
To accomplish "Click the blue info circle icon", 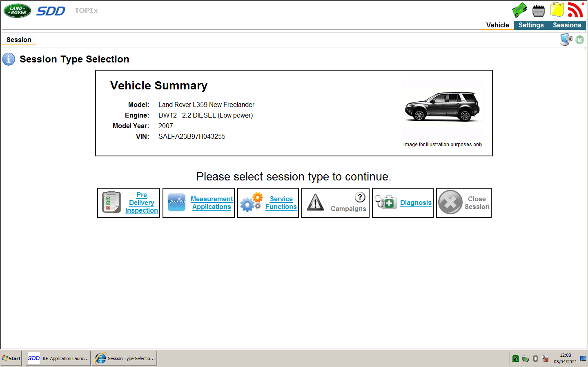I will 9,59.
